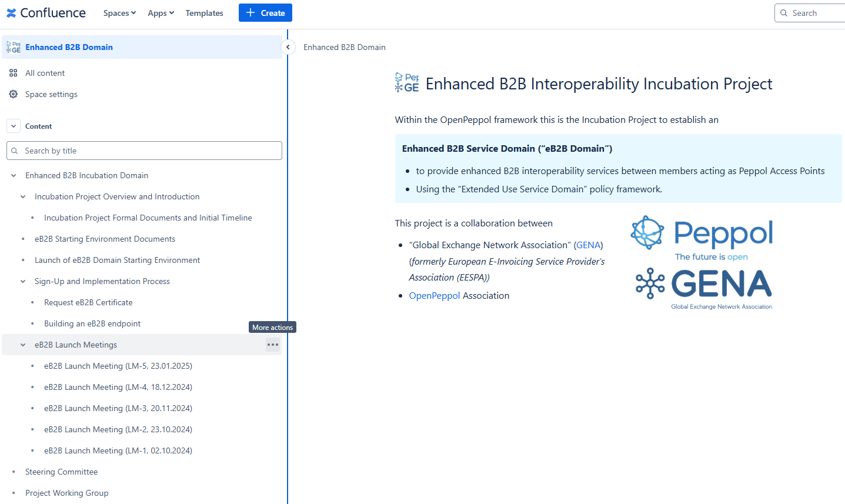Open Steering Committee page
Screen dimensions: 845x504
click(x=61, y=472)
